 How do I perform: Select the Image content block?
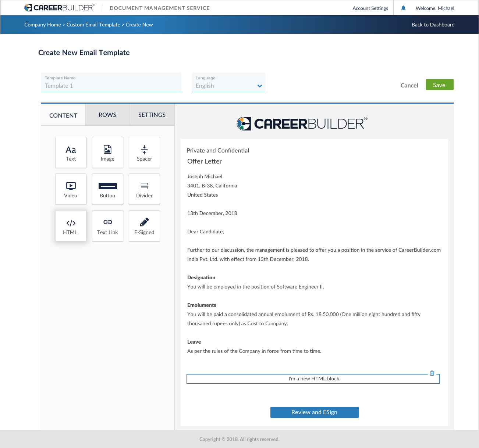coord(107,153)
